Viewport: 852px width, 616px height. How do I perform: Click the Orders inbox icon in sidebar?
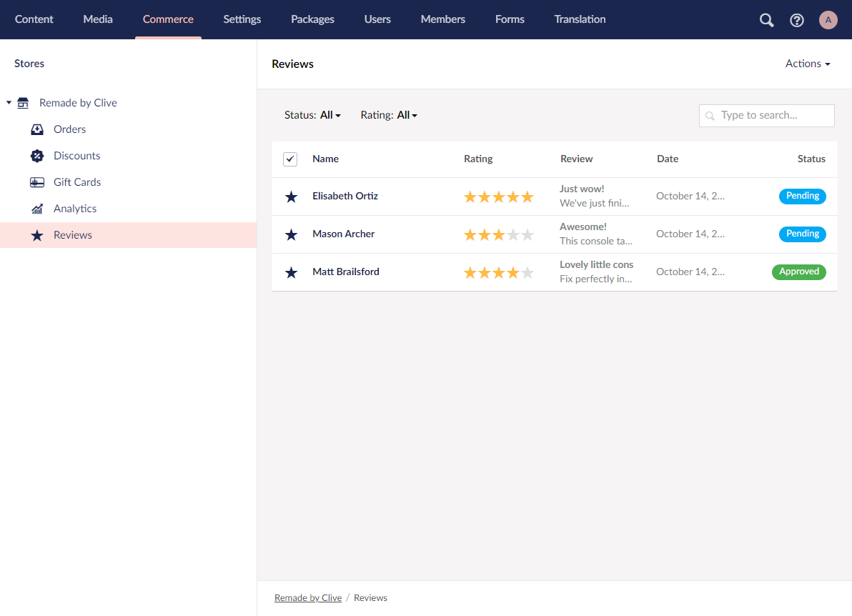pos(37,129)
